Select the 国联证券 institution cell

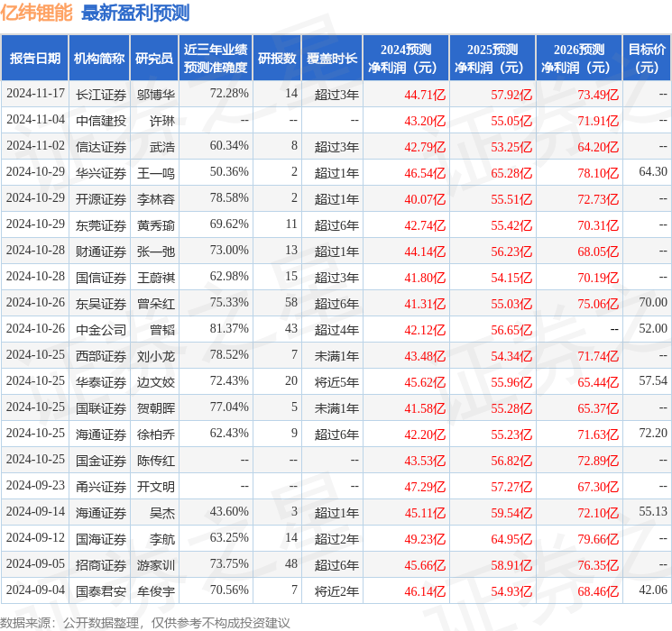click(x=101, y=408)
